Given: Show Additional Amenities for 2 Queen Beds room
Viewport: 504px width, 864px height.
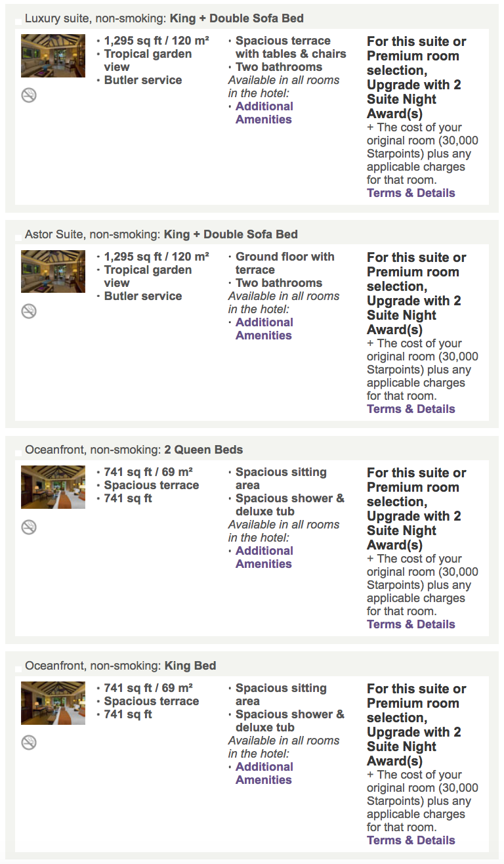Looking at the screenshot, I should (x=264, y=557).
